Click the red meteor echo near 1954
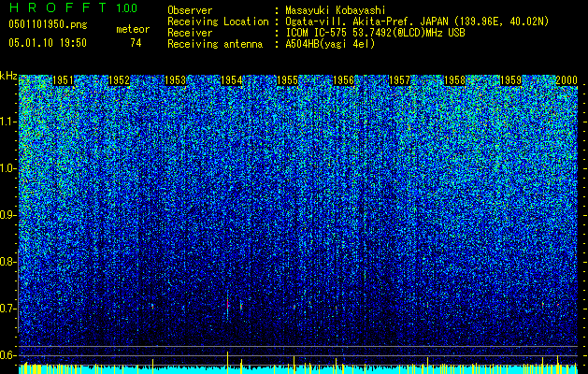588x374 pixels. pyautogui.click(x=227, y=304)
